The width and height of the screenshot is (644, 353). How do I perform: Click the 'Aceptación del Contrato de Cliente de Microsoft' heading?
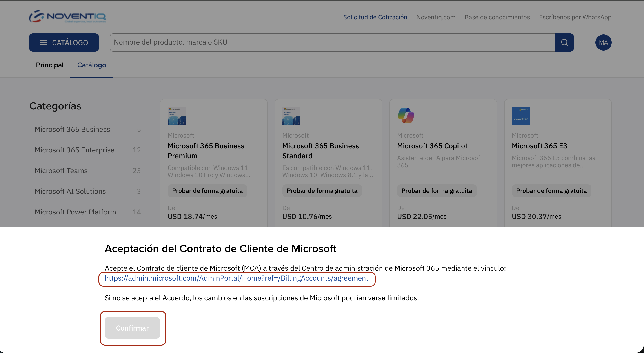220,249
